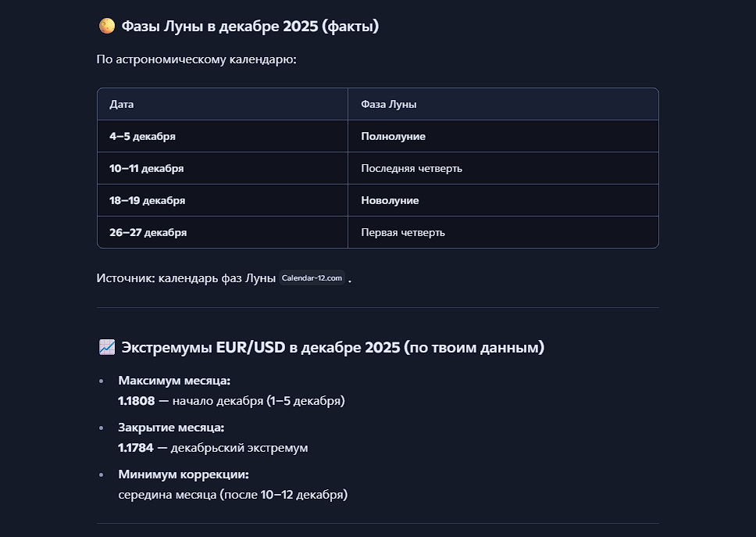Click the "Дата" column header

point(121,104)
